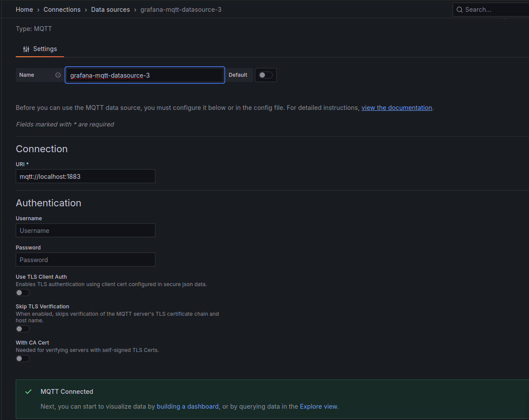The width and height of the screenshot is (529, 420).
Task: Click the With CA Cert label
Action: pos(32,343)
